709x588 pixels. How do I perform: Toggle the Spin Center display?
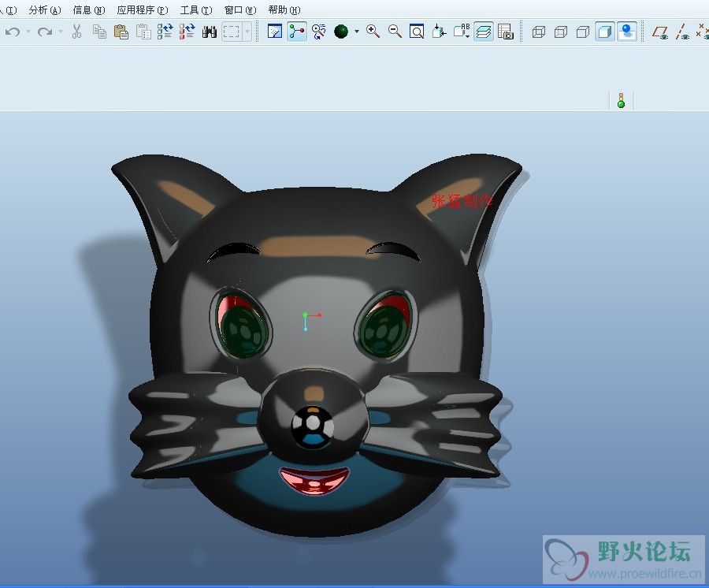pos(297,32)
